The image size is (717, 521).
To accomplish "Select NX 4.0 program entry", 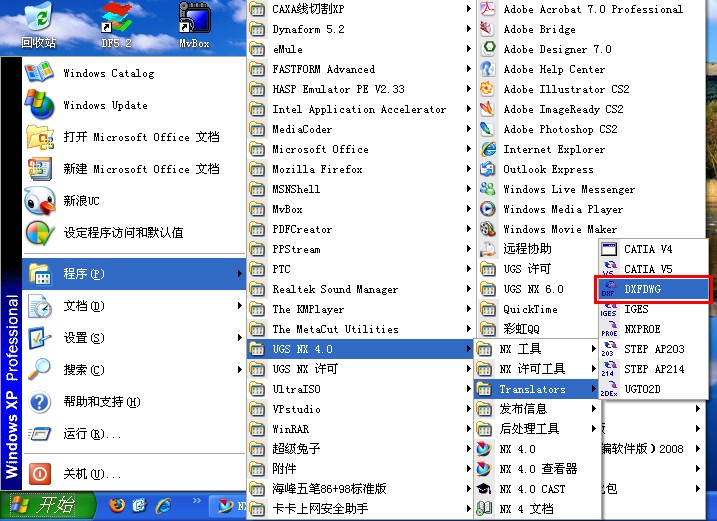I will (536, 449).
